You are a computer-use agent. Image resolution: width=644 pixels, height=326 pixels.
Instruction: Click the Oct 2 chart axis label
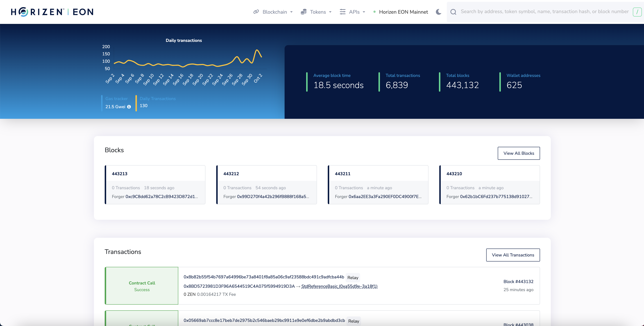coord(258,78)
